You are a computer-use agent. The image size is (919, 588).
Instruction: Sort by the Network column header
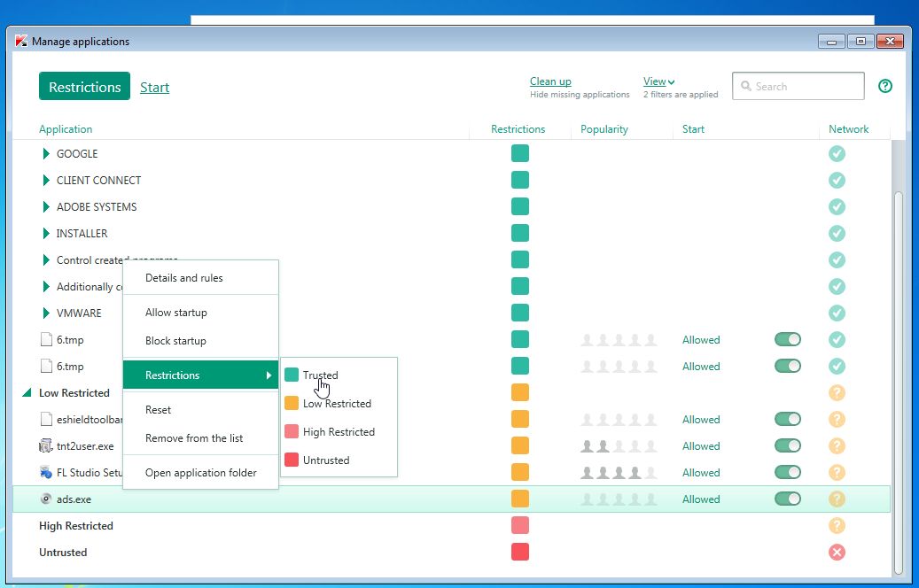[849, 128]
